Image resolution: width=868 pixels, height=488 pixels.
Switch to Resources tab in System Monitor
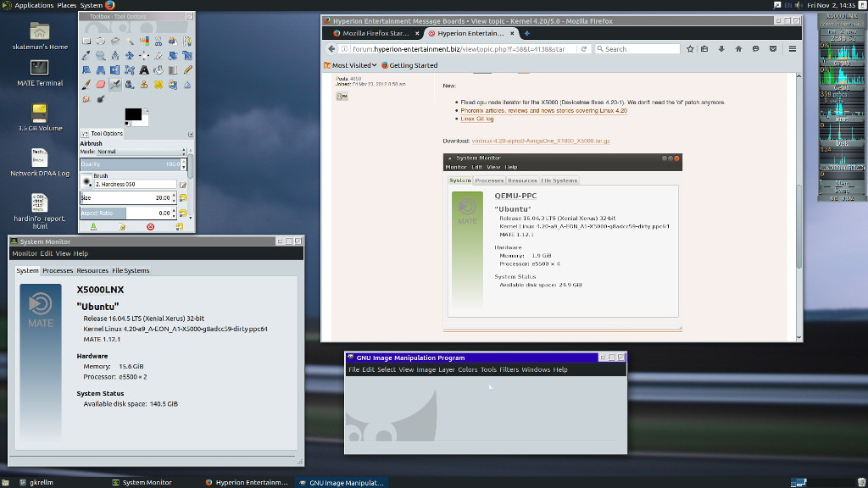(x=92, y=270)
